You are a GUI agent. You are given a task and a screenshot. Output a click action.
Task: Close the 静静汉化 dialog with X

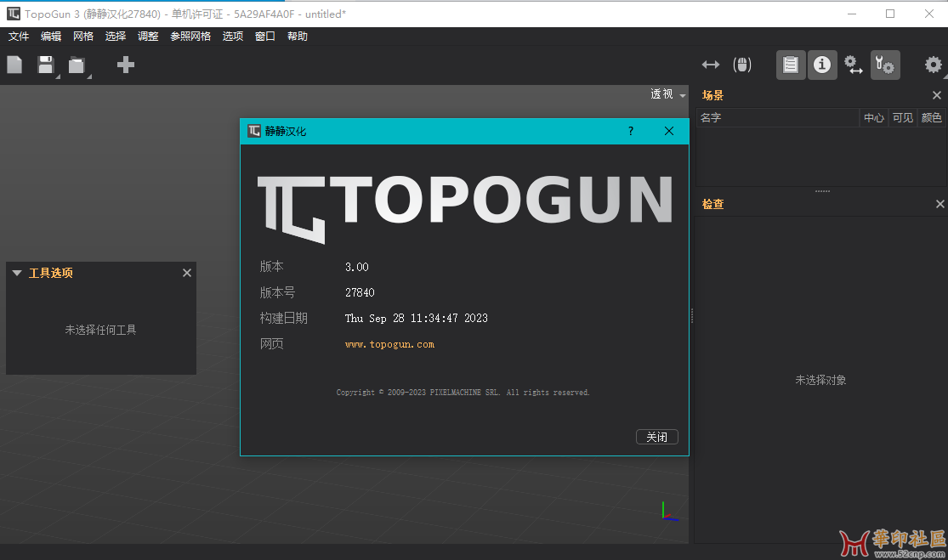[668, 131]
